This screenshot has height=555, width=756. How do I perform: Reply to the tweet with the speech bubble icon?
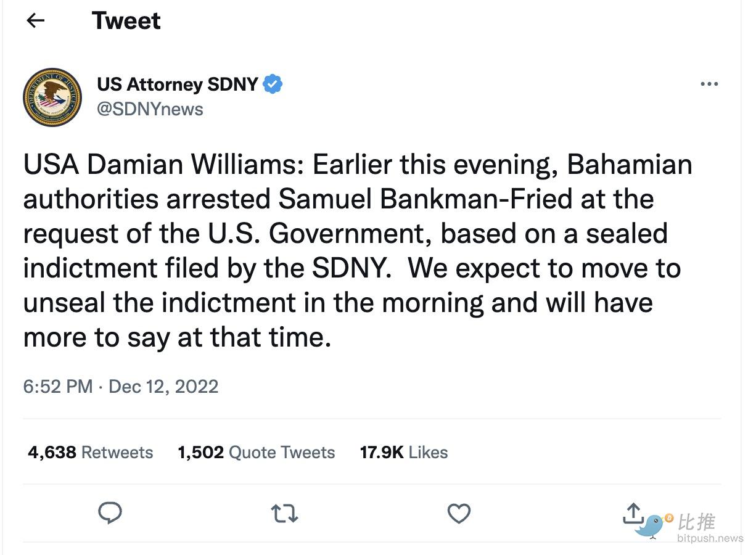point(110,513)
